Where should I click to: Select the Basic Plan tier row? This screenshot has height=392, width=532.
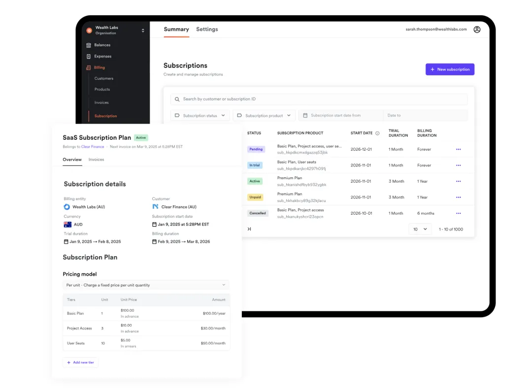tap(146, 313)
